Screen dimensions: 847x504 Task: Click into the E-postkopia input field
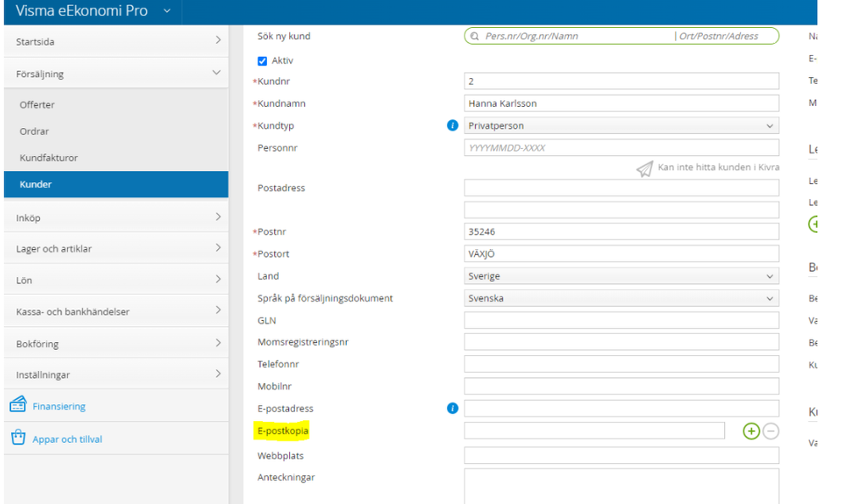pyautogui.click(x=593, y=431)
